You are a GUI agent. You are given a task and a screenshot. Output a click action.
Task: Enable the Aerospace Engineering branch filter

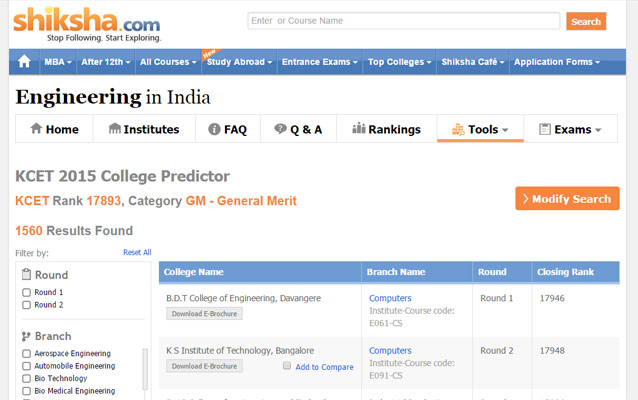coord(27,354)
